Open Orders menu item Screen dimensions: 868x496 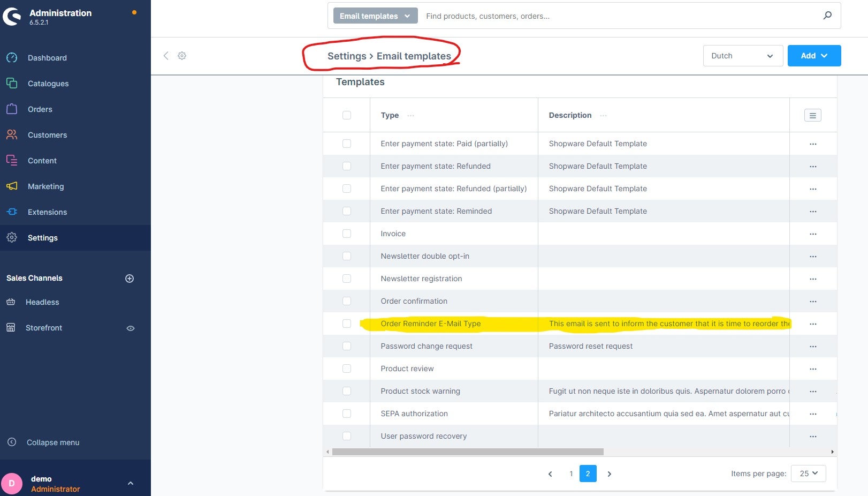coord(40,109)
